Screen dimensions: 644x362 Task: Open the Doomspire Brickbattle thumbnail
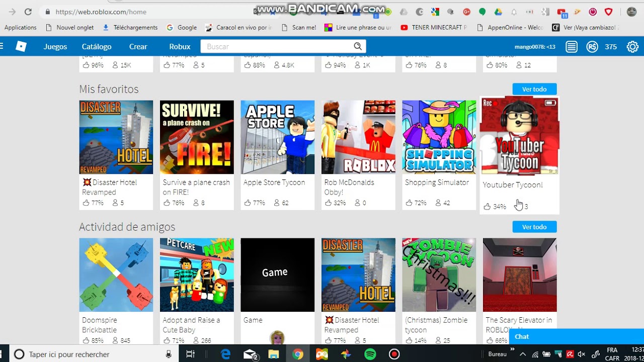point(116,275)
